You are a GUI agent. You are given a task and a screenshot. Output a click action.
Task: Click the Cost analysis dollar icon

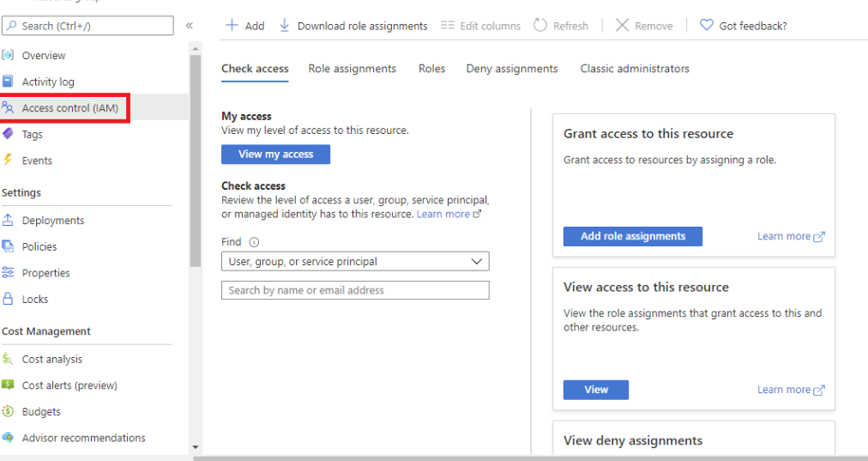tap(8, 359)
